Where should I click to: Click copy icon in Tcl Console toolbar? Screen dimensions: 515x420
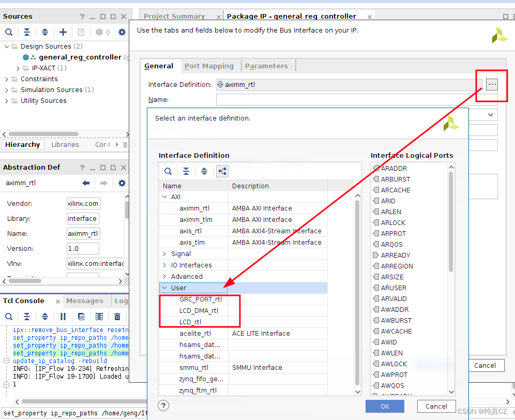81,317
